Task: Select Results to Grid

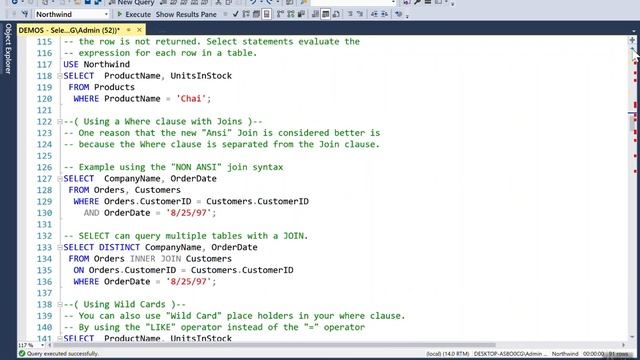Action: 325,14
